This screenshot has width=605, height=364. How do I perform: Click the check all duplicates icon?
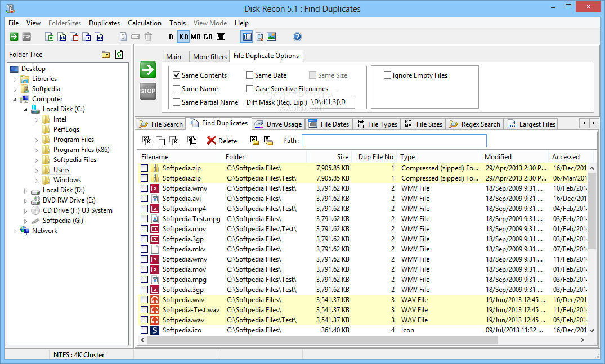coord(147,141)
